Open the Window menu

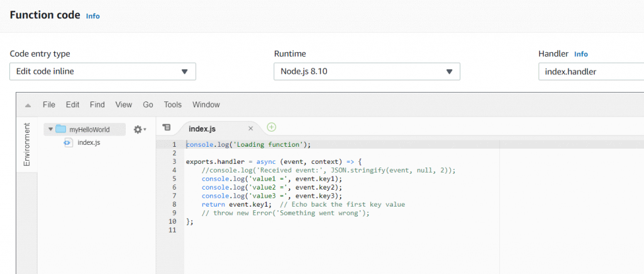[206, 105]
